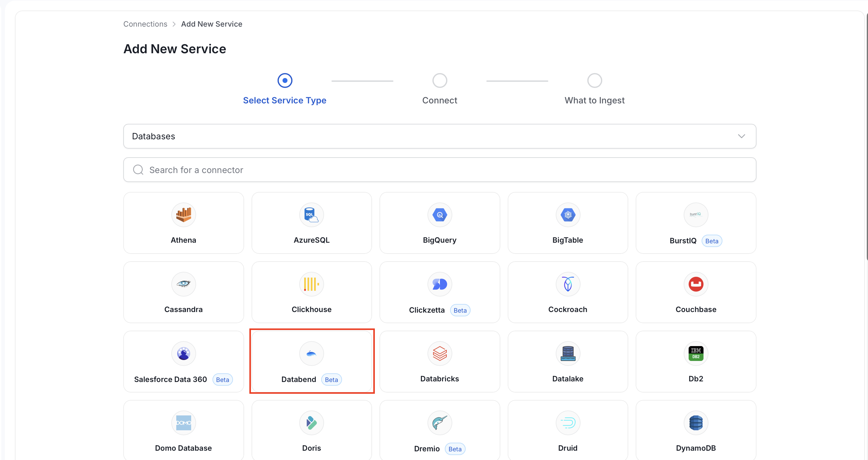Choose the Doris connector icon

point(311,423)
